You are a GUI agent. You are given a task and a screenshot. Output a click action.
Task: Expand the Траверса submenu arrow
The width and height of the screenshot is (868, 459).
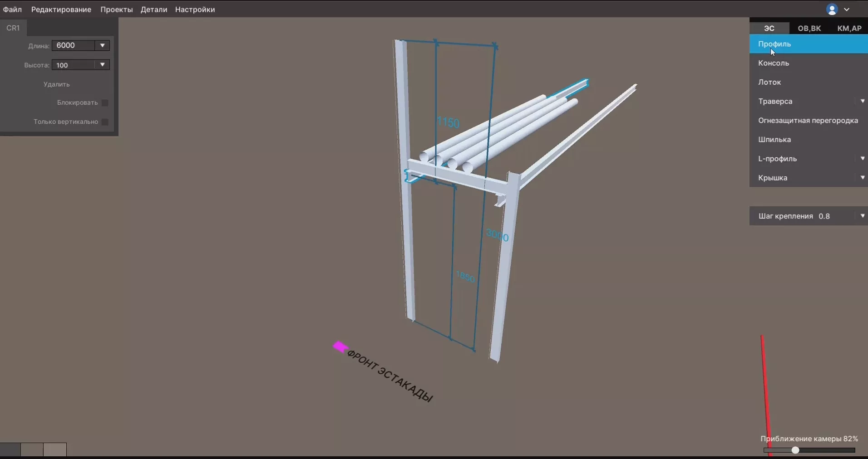(x=862, y=101)
